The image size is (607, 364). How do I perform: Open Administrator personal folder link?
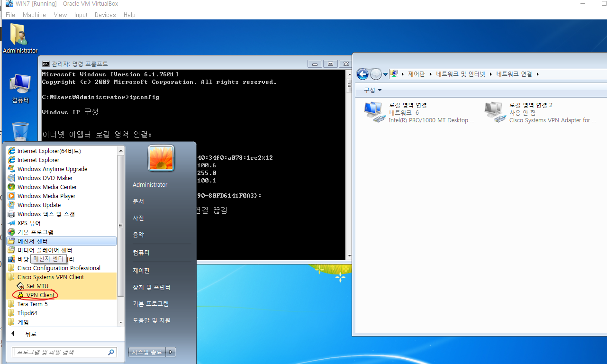click(x=150, y=185)
